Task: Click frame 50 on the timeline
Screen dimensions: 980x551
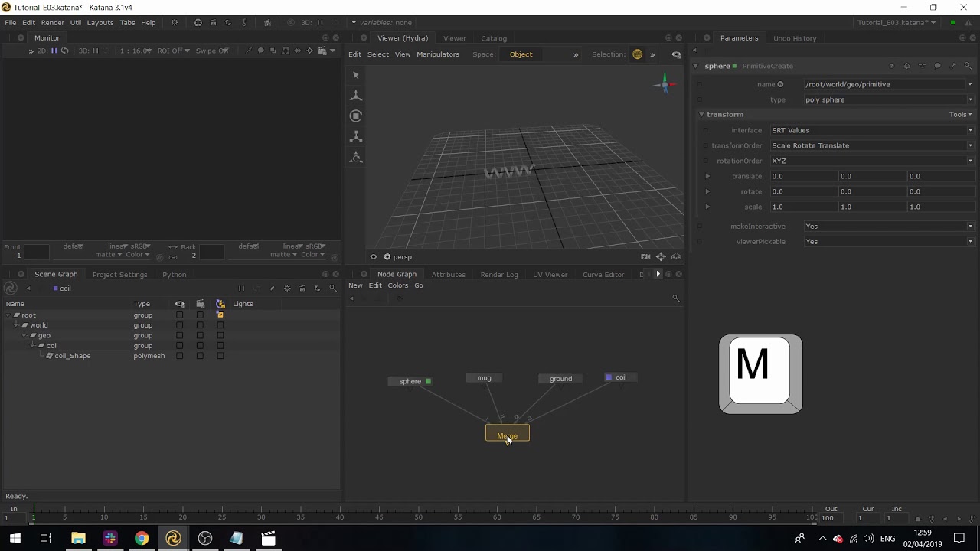Action: point(418,517)
